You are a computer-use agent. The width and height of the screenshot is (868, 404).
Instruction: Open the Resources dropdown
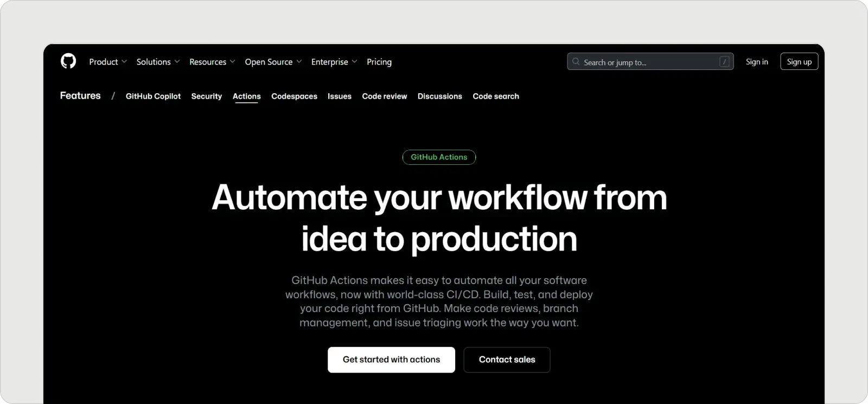pyautogui.click(x=212, y=62)
